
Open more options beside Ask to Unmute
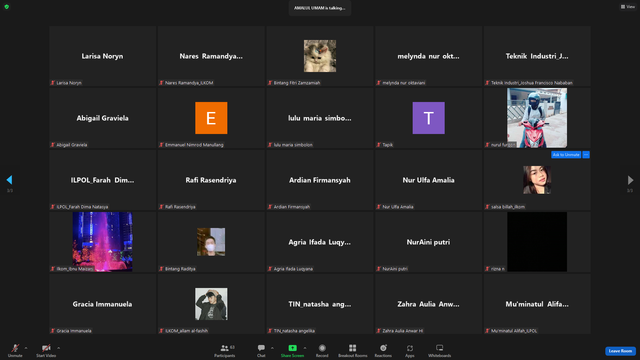point(586,155)
